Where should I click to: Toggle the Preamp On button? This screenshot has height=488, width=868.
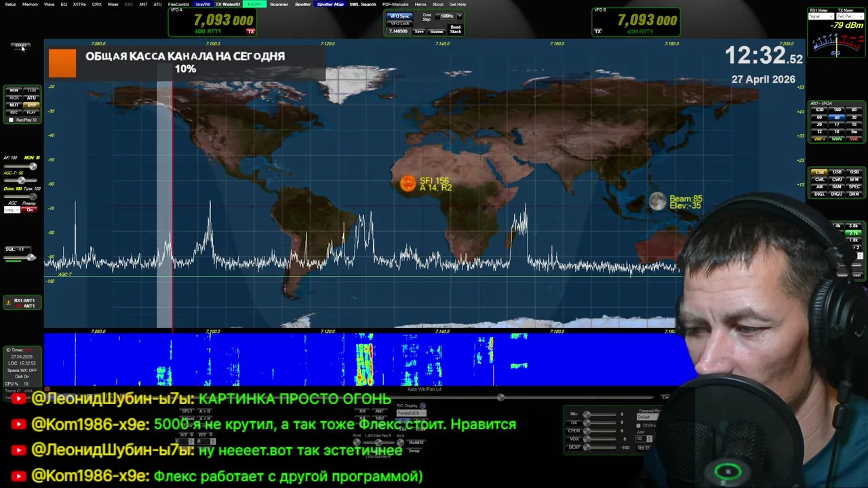(30, 209)
